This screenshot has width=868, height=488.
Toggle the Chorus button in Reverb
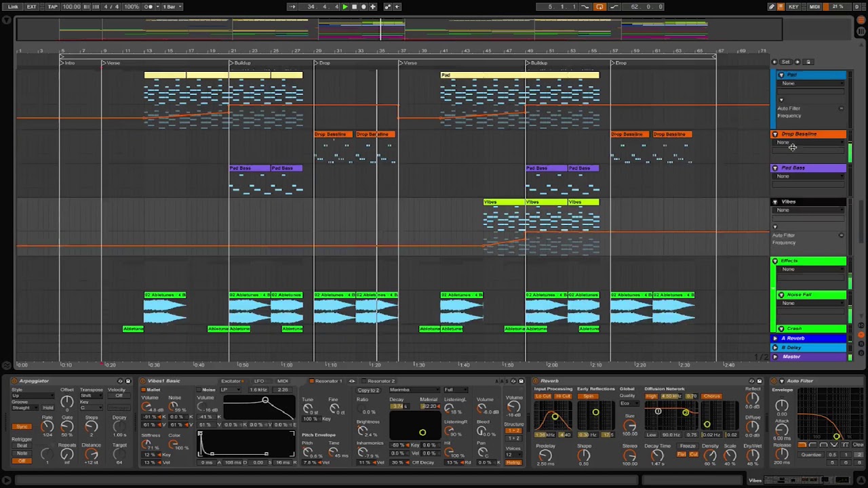click(711, 396)
